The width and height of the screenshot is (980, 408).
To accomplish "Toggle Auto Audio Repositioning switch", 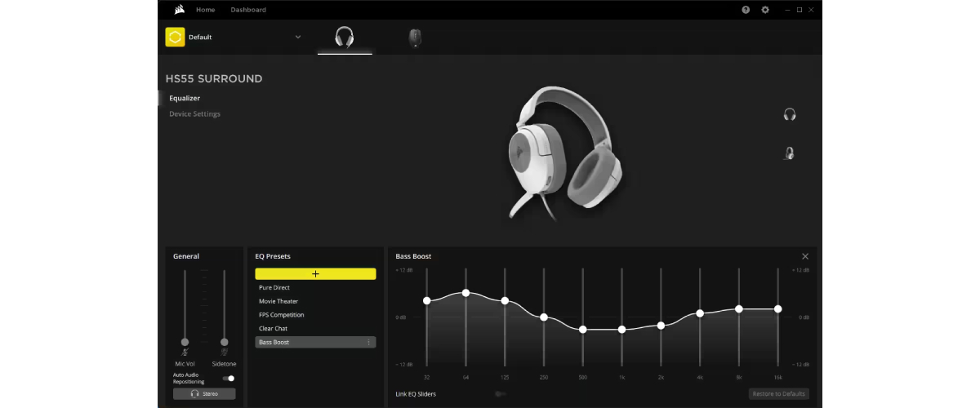I will tap(229, 378).
